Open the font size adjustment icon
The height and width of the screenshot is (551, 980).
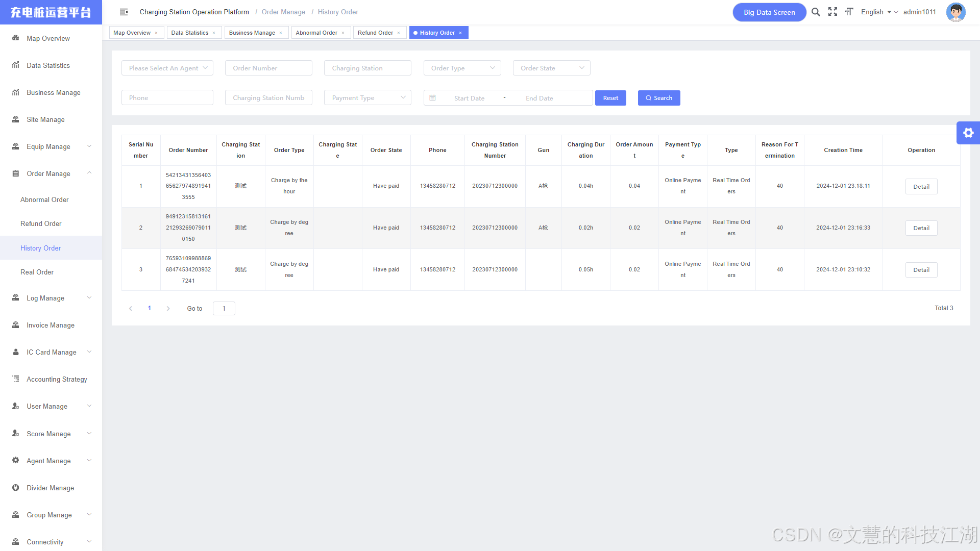849,12
